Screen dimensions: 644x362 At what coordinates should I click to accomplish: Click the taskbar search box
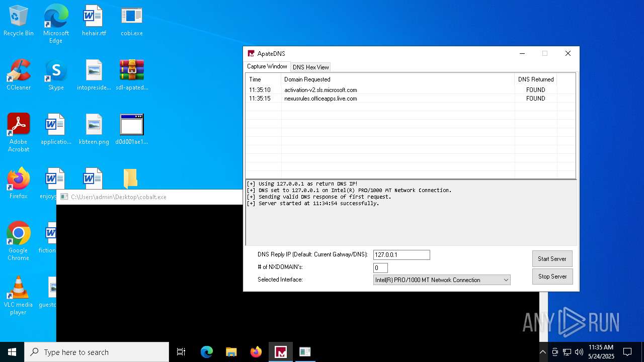click(x=97, y=352)
